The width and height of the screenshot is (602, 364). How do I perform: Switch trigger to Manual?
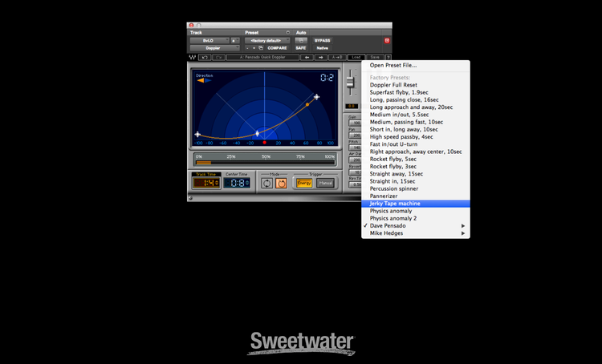tap(324, 183)
